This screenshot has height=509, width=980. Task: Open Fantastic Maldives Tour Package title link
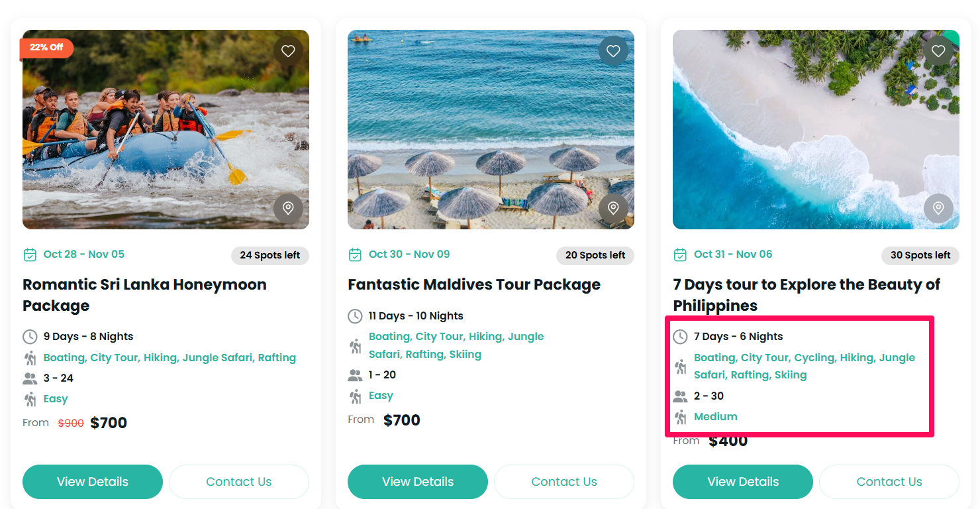click(x=474, y=285)
